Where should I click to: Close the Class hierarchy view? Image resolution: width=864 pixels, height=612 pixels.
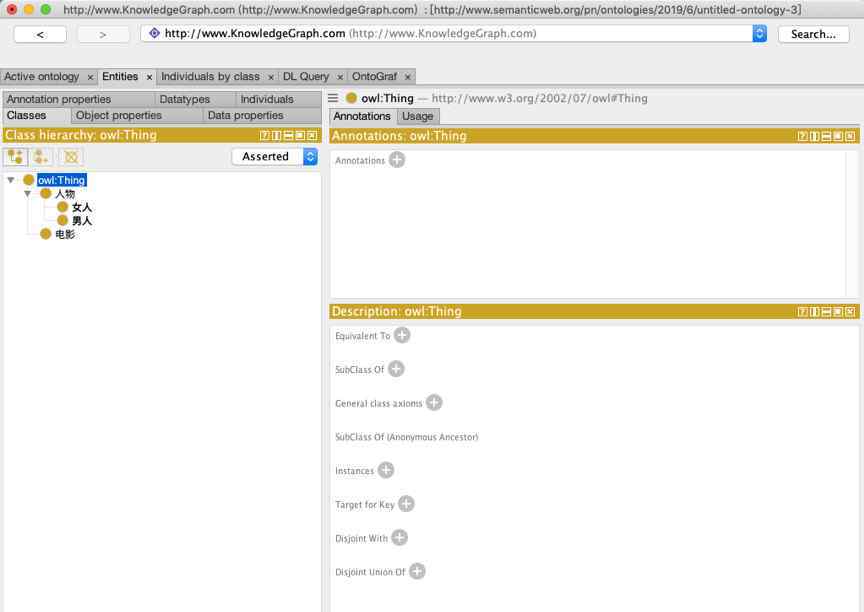(x=312, y=136)
